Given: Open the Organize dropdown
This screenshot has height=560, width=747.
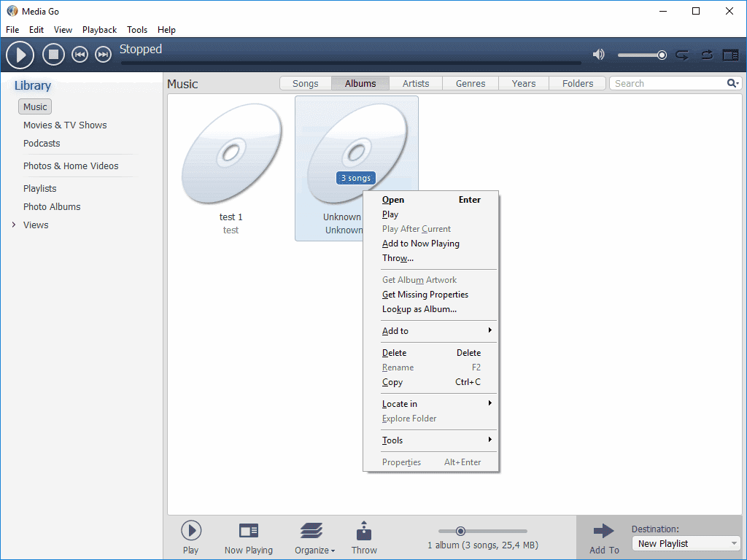Looking at the screenshot, I should [314, 537].
